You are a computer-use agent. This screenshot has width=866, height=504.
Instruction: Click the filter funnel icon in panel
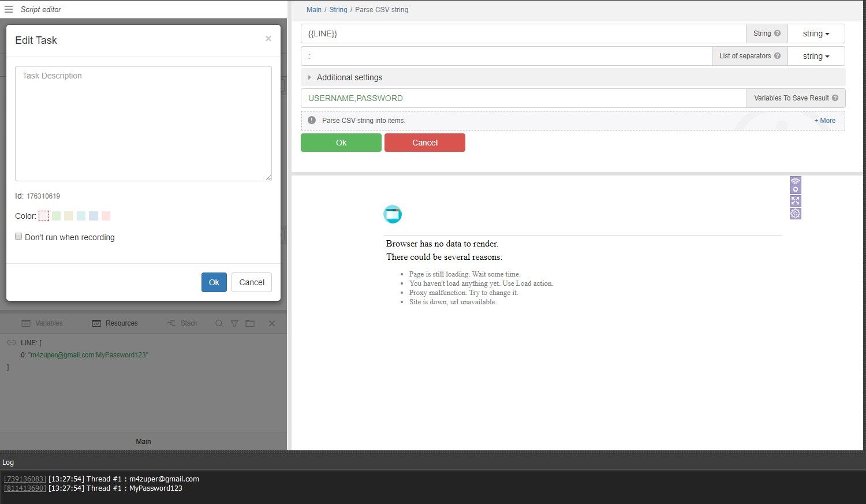[x=234, y=323]
